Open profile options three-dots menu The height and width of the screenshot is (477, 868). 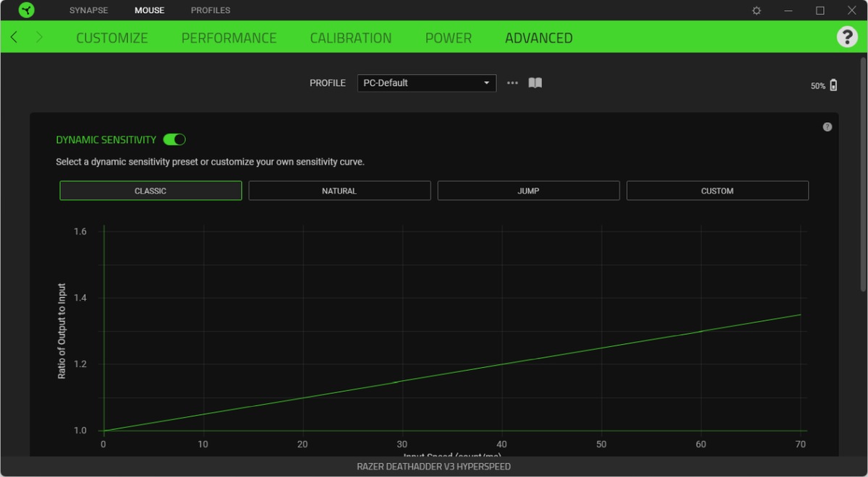coord(513,83)
